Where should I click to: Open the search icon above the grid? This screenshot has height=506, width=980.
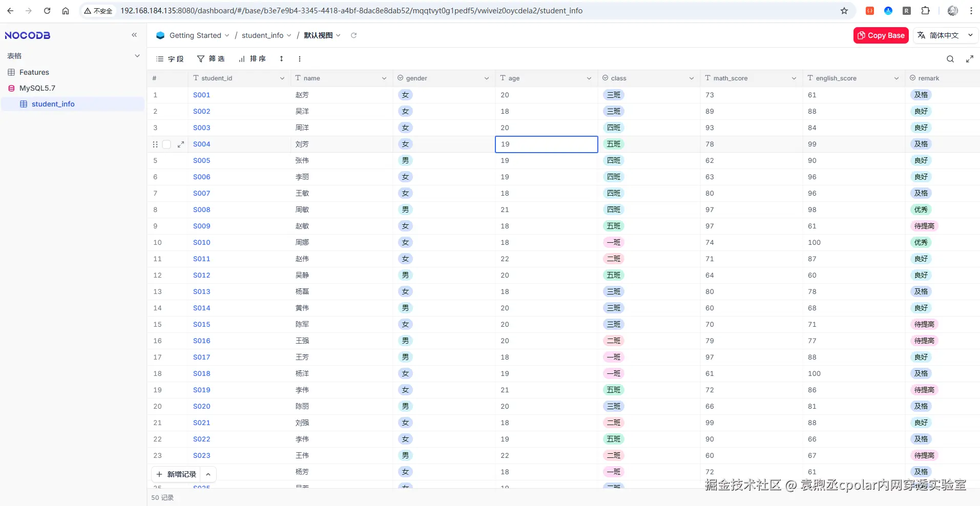click(x=950, y=59)
